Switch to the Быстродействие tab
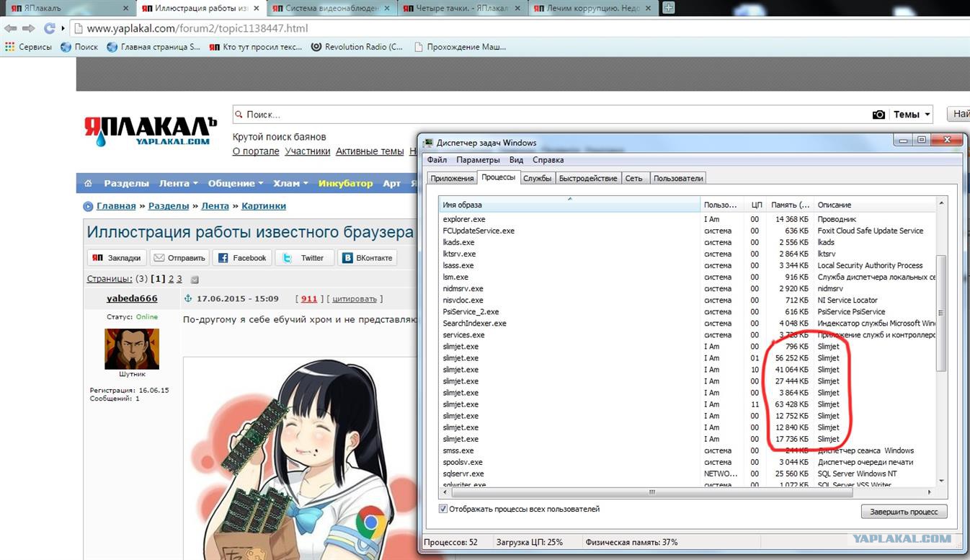Viewport: 970px width, 560px height. point(588,178)
